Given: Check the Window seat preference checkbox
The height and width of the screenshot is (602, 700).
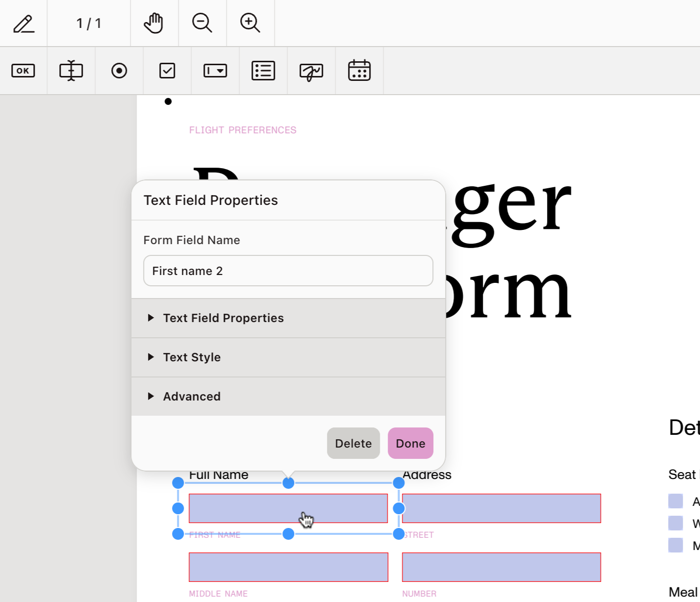Looking at the screenshot, I should pyautogui.click(x=675, y=523).
